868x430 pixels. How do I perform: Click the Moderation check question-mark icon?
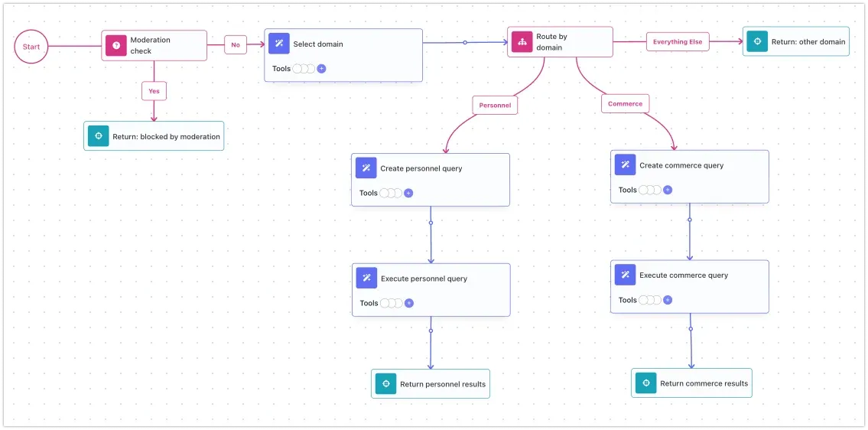116,45
